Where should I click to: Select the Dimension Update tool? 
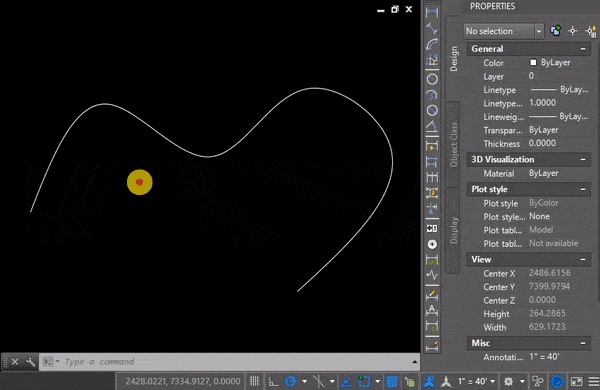(432, 326)
